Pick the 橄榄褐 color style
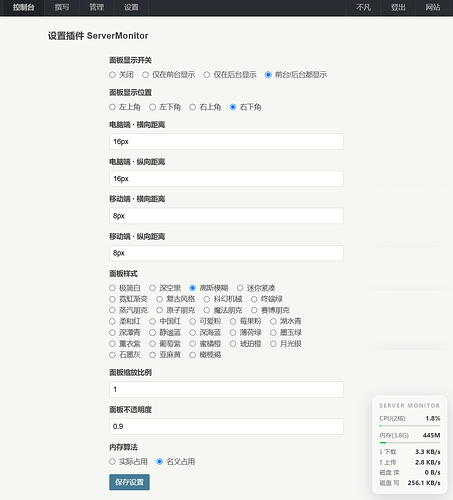The image size is (453, 500). 192,355
